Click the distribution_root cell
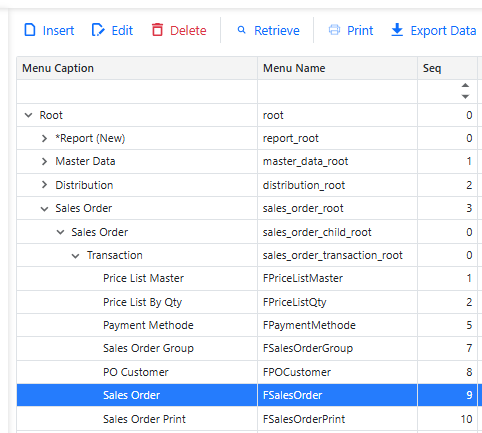482x433 pixels. (x=337, y=185)
